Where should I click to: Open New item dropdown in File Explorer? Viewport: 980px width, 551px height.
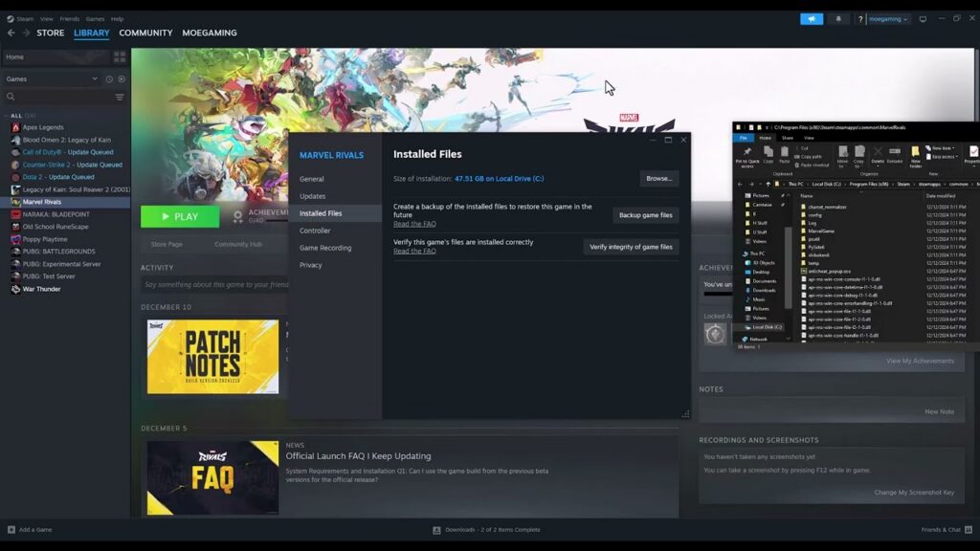tap(940, 148)
